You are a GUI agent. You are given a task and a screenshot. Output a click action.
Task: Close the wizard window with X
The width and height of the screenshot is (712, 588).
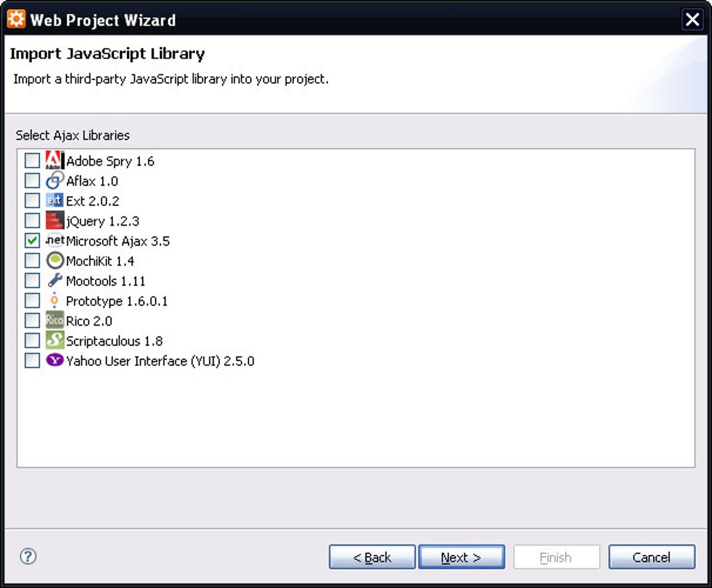(692, 20)
